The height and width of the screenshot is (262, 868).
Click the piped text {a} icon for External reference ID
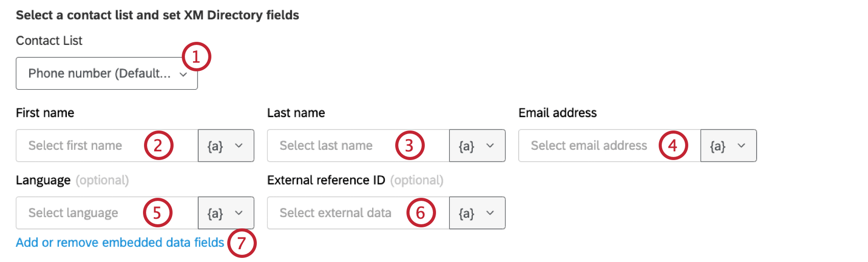click(x=466, y=214)
